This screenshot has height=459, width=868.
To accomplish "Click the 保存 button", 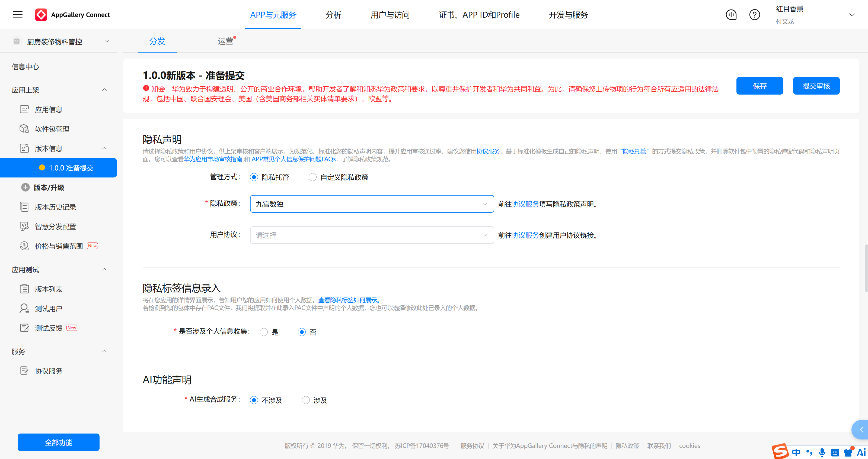I will (759, 86).
